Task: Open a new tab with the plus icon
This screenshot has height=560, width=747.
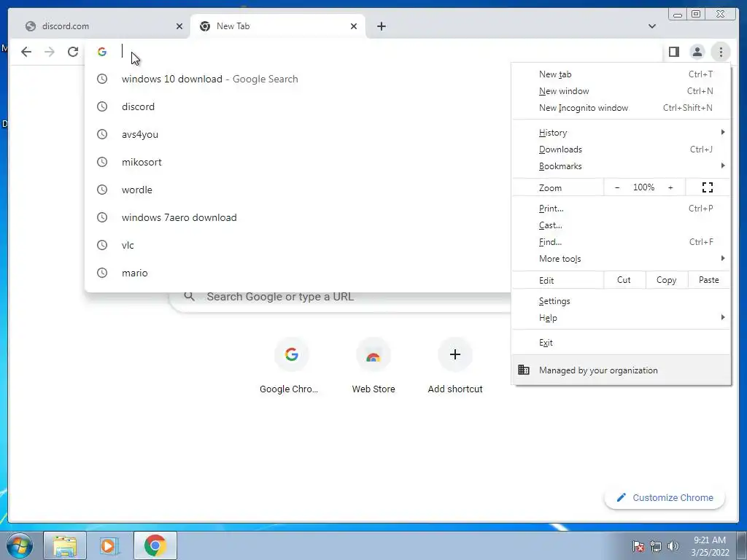Action: point(381,26)
